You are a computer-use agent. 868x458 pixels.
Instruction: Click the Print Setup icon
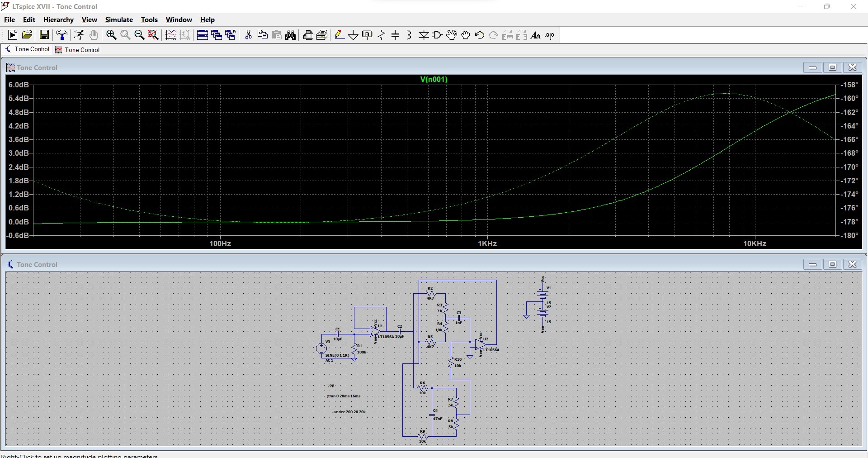click(322, 35)
